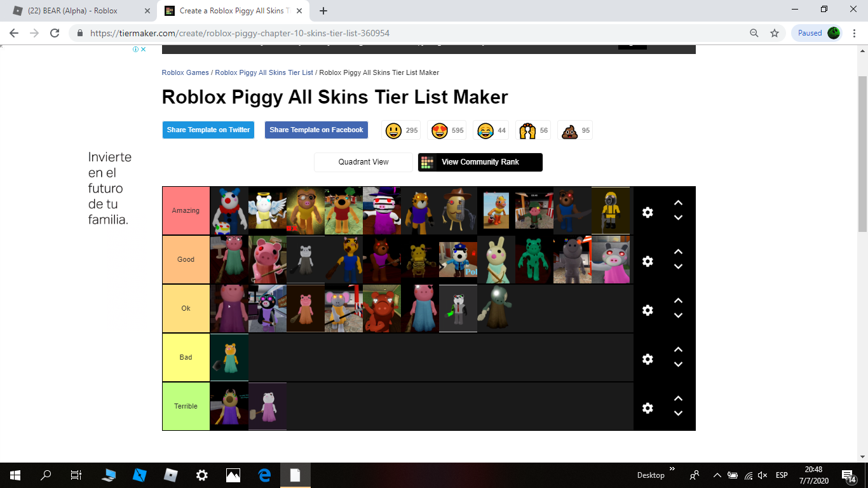Open the Windows Start menu

[15, 475]
